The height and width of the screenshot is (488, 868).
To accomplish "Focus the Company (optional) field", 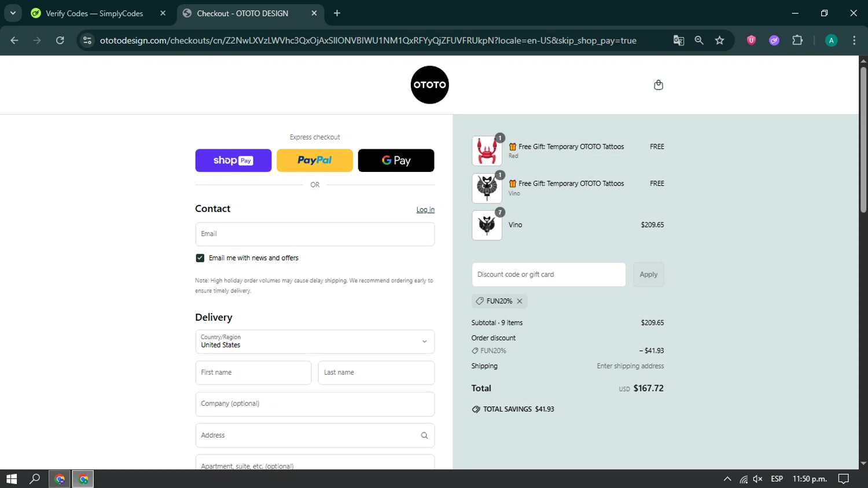I will [315, 404].
